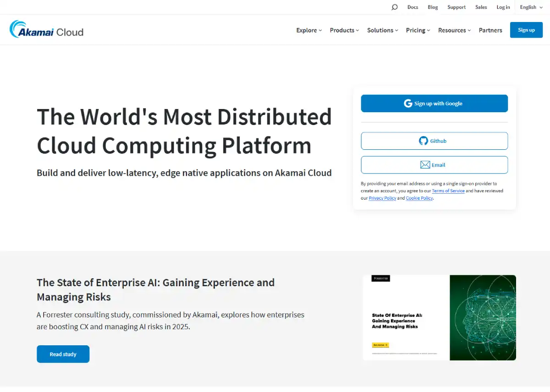Open the Forrester report cover thumbnail

pos(439,317)
